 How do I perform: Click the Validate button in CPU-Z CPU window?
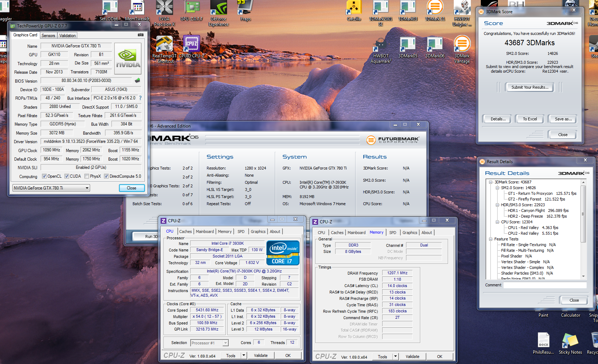click(260, 355)
